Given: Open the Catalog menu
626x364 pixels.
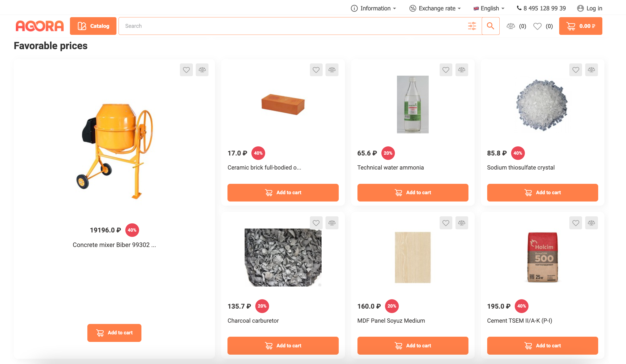Looking at the screenshot, I should [93, 26].
